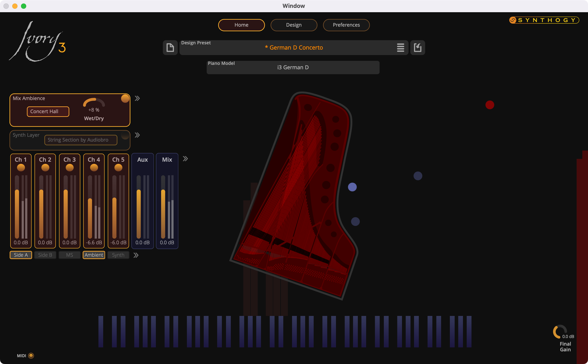Select the red microphone position dot

tap(489, 105)
